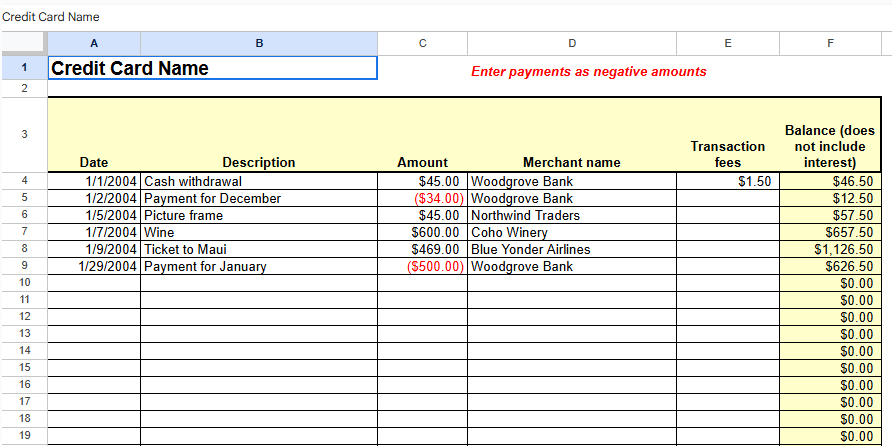Image resolution: width=892 pixels, height=446 pixels.
Task: Click the Transaction fees header cell
Action: tap(727, 154)
